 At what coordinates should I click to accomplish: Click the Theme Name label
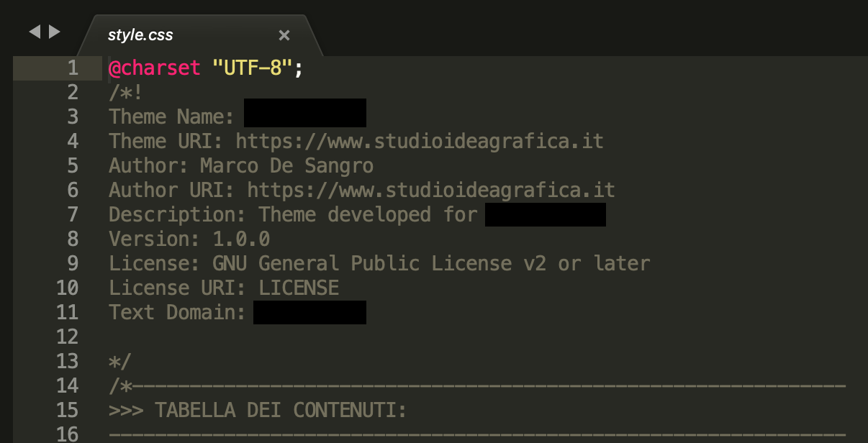click(172, 117)
